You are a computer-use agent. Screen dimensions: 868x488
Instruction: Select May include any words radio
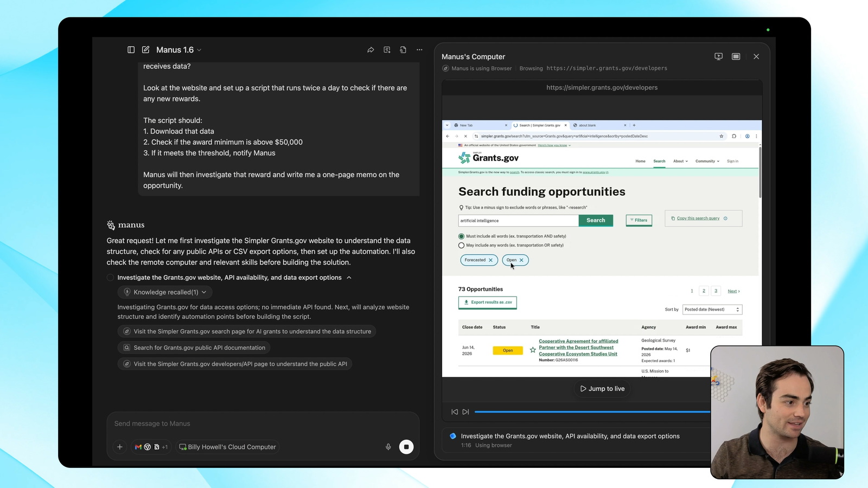click(462, 246)
